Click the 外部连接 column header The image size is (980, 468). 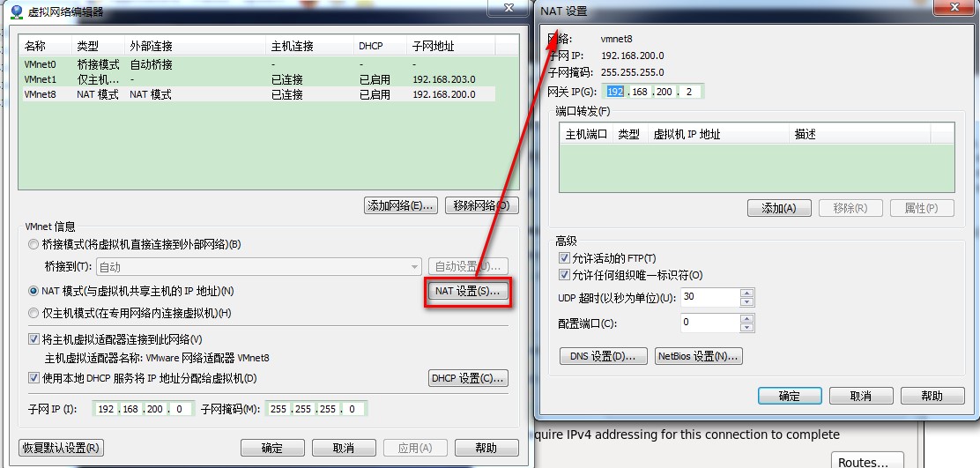[x=195, y=46]
